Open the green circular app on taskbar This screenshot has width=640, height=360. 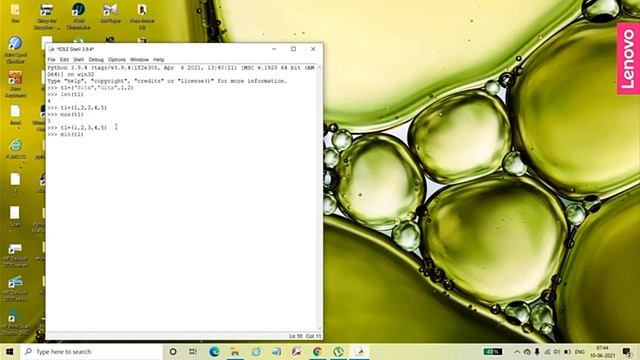pos(338,351)
